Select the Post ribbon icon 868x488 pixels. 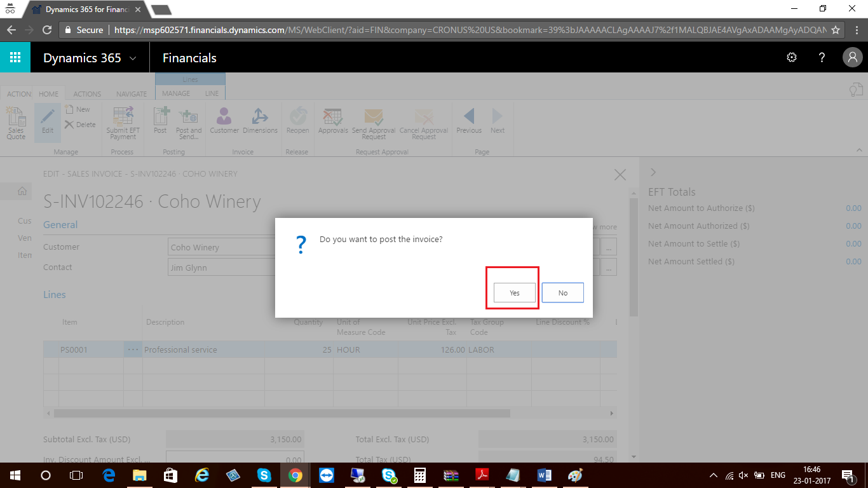click(160, 121)
